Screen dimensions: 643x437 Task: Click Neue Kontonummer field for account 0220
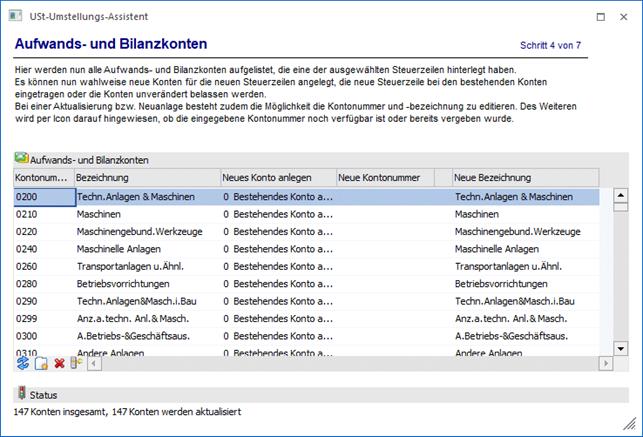384,231
